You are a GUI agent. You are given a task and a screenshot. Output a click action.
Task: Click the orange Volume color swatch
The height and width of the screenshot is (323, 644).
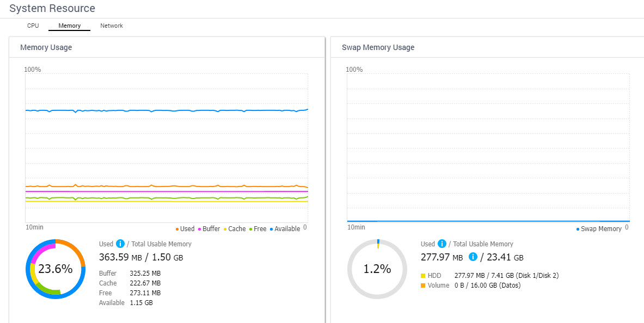[423, 285]
